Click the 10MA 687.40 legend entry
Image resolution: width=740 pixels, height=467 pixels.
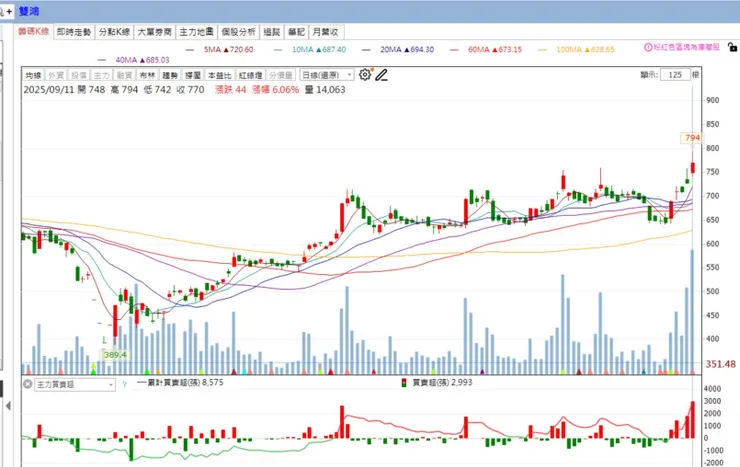(x=310, y=50)
